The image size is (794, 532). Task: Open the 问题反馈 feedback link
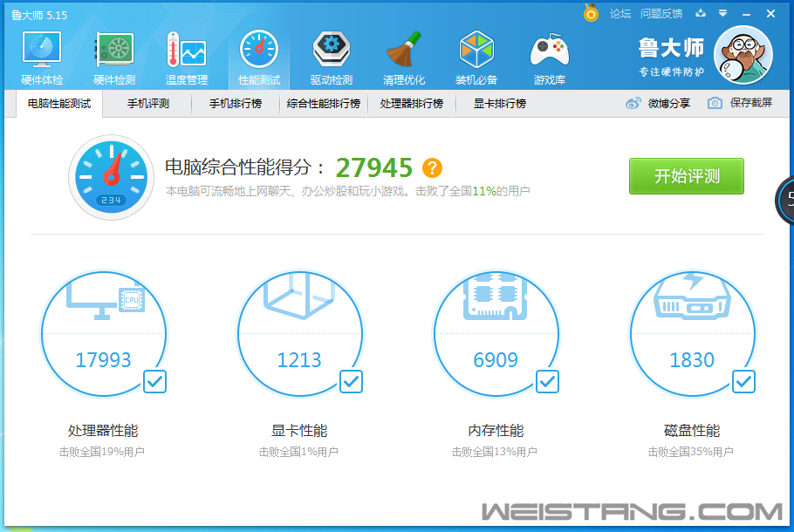pos(661,14)
